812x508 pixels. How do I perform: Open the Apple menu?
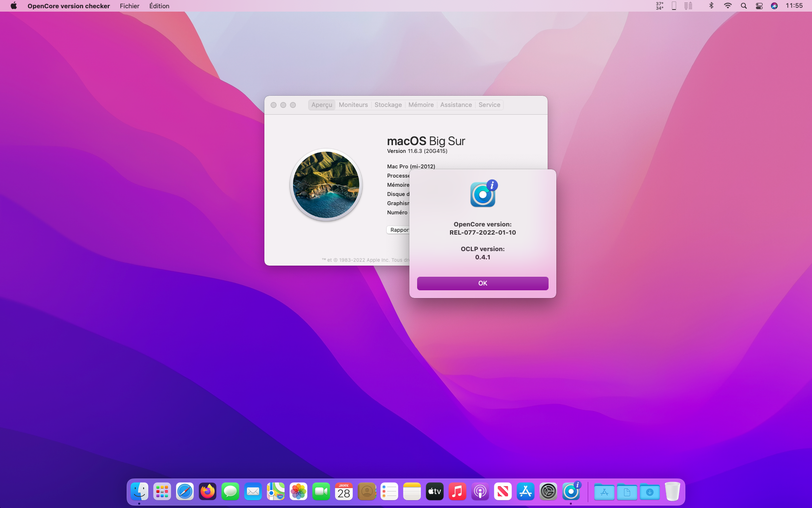coord(14,6)
